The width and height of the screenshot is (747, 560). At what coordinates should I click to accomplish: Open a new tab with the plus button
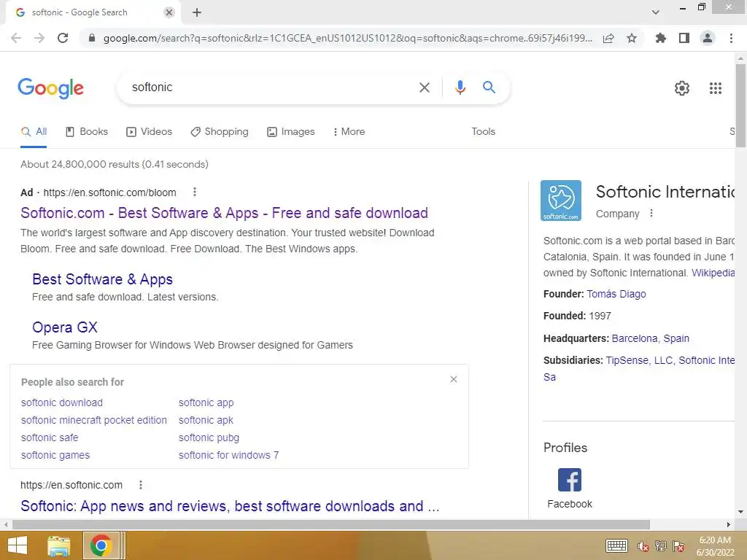coord(197,12)
